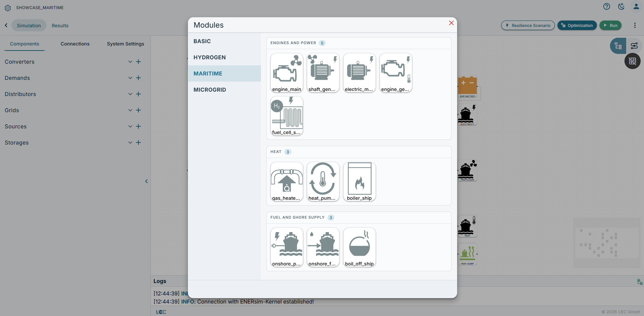The image size is (644, 316).
Task: Expand the Grids list
Action: 130,110
